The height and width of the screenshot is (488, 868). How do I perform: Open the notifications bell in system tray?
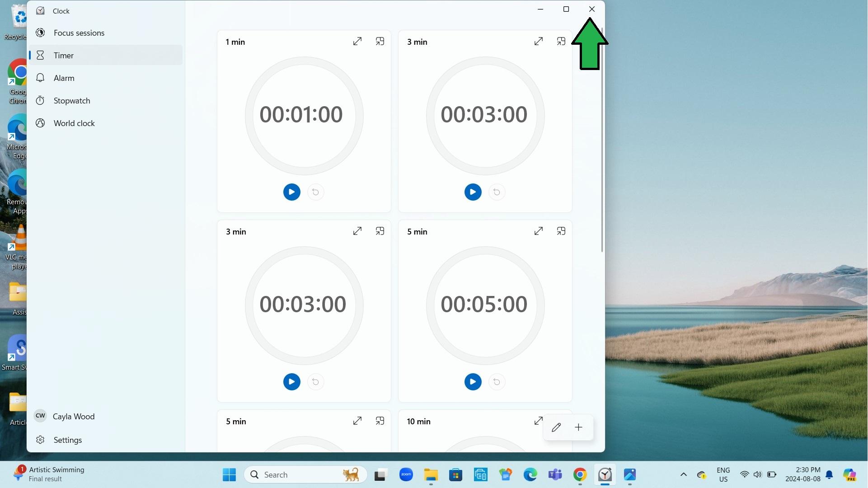(x=829, y=475)
